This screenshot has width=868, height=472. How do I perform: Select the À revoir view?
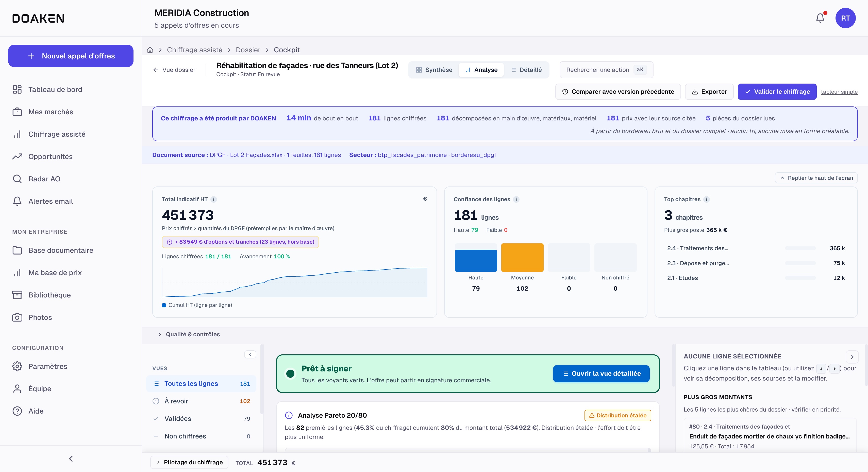click(201, 401)
